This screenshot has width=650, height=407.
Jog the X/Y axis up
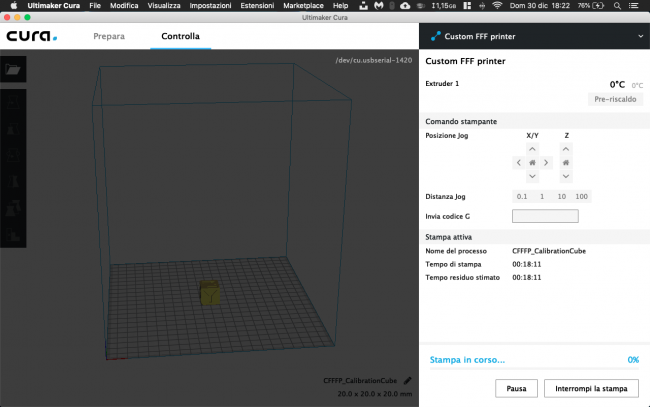tap(532, 149)
